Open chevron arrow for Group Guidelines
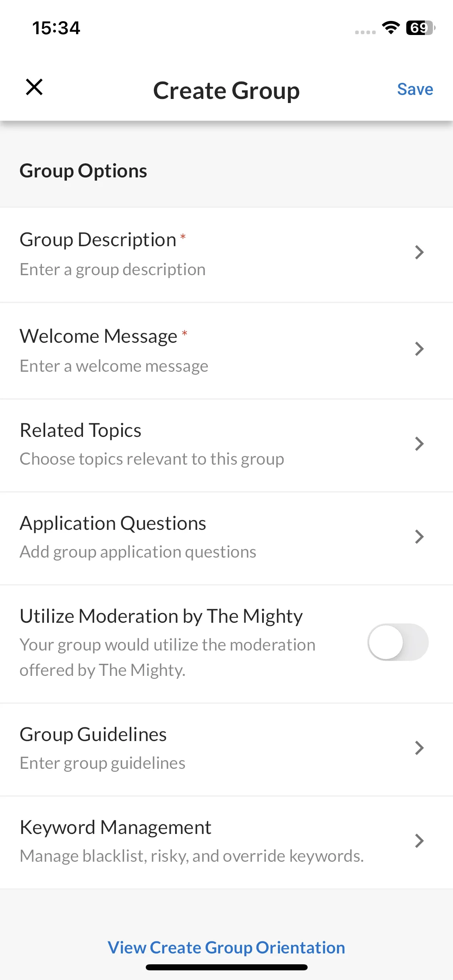 [419, 748]
